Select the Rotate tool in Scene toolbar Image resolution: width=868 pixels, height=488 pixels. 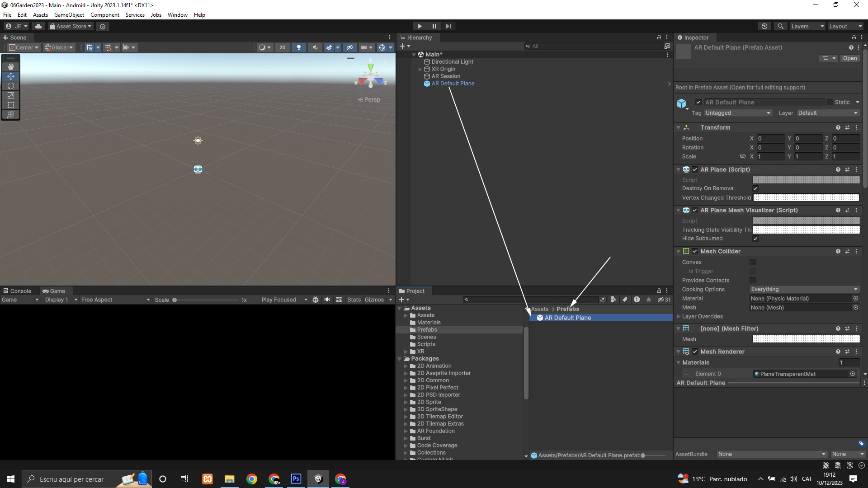[x=11, y=86]
